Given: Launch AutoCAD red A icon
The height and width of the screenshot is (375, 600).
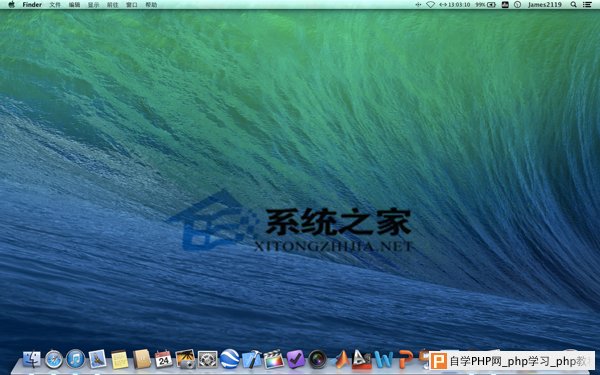Looking at the screenshot, I should pos(362,359).
